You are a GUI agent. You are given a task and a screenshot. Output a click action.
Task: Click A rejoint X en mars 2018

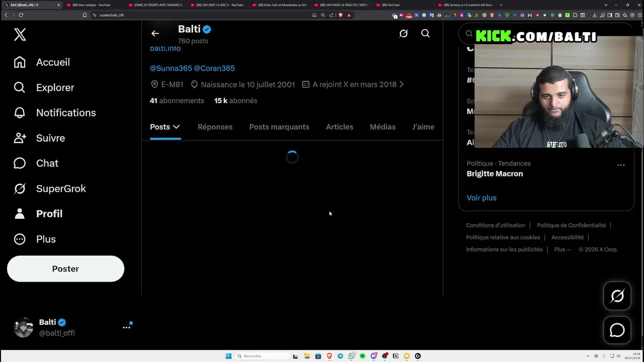click(x=354, y=84)
